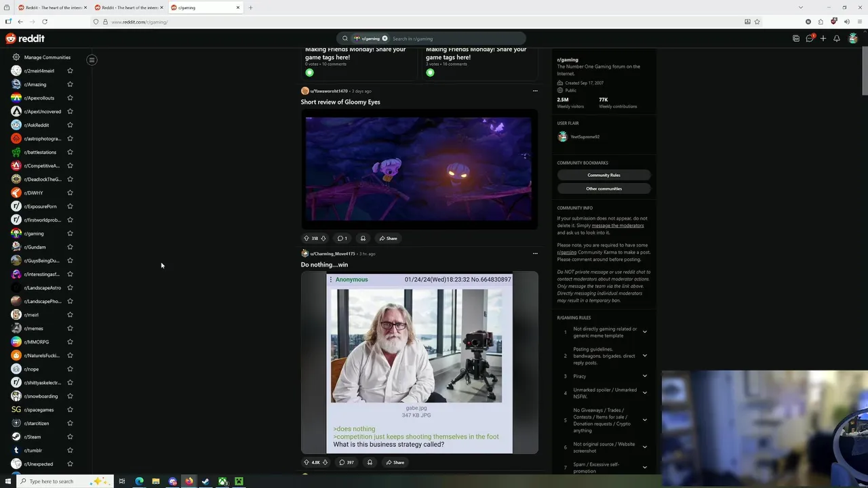Give award to Do nothing...win post
Screen dimensions: 868x488
pos(370,462)
